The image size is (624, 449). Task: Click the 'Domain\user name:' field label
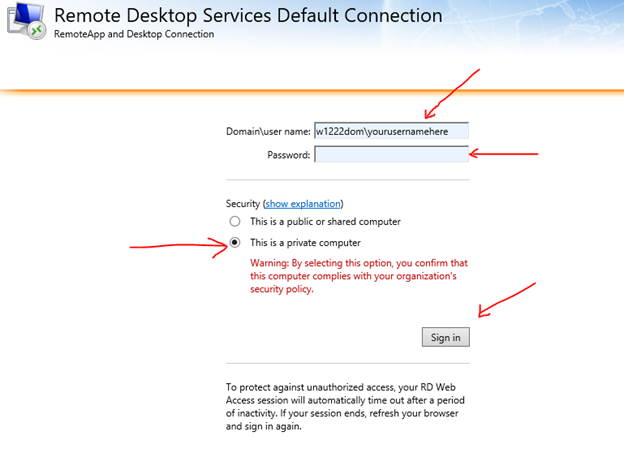click(267, 130)
